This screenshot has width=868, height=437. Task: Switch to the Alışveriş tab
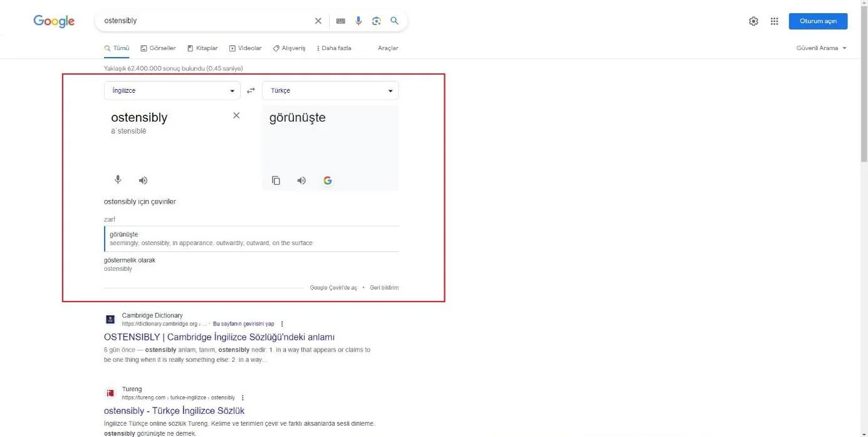[289, 48]
